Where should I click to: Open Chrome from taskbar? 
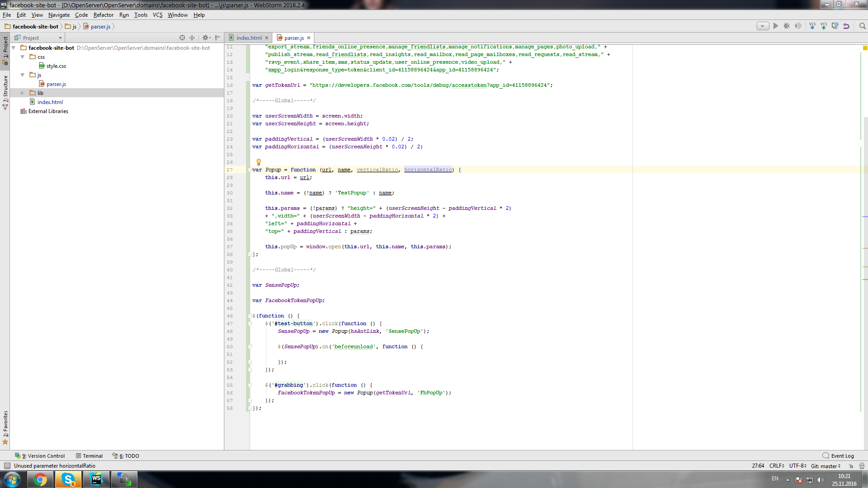(x=40, y=479)
